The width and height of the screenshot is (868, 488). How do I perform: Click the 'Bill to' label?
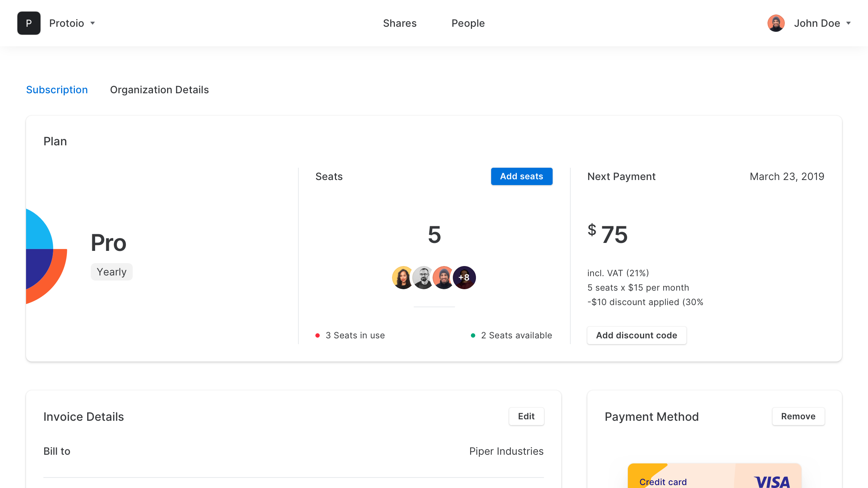click(x=57, y=451)
